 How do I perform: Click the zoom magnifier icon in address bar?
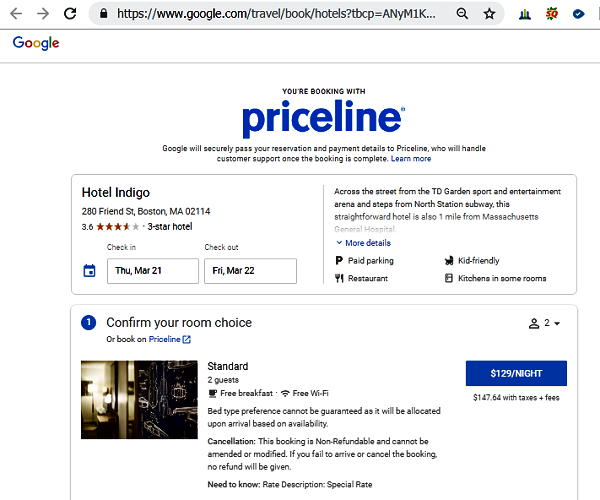pyautogui.click(x=462, y=14)
